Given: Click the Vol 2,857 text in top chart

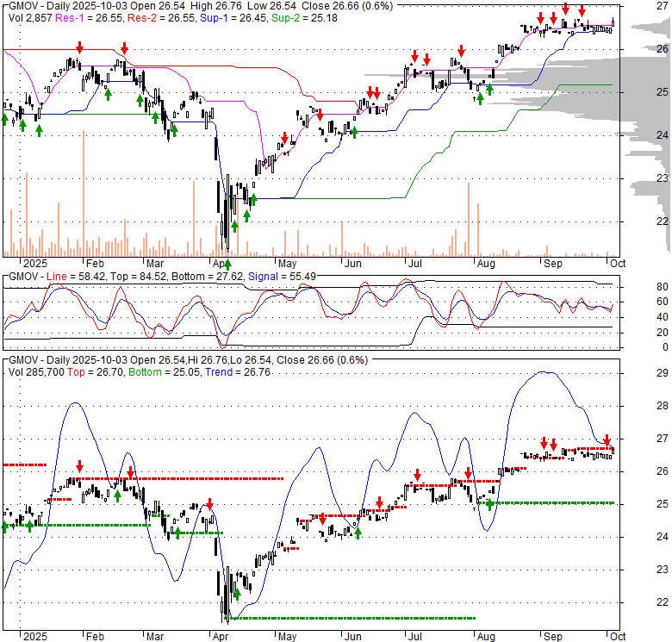Looking at the screenshot, I should point(30,18).
